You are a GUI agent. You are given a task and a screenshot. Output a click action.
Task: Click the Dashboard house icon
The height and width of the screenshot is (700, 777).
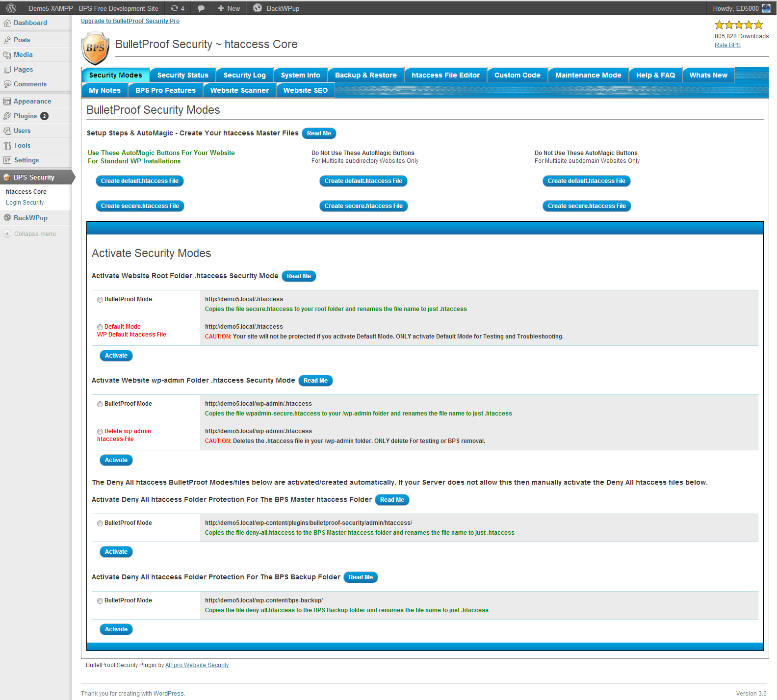pyautogui.click(x=7, y=23)
